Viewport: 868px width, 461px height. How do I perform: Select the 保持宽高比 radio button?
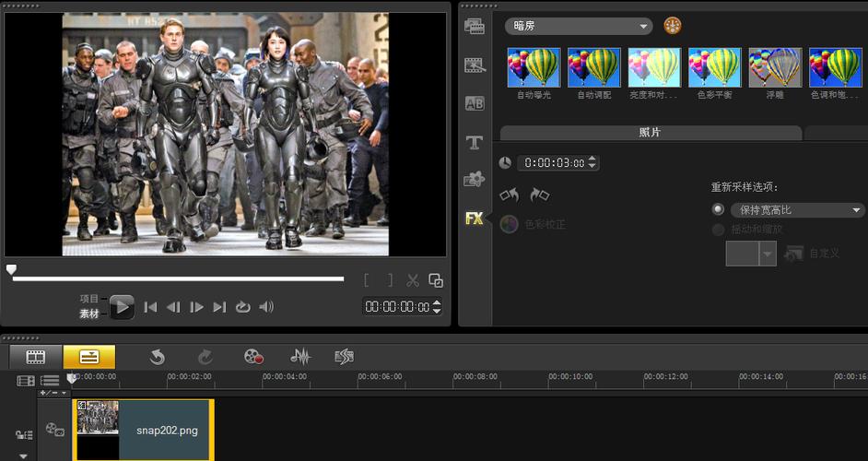(x=719, y=210)
